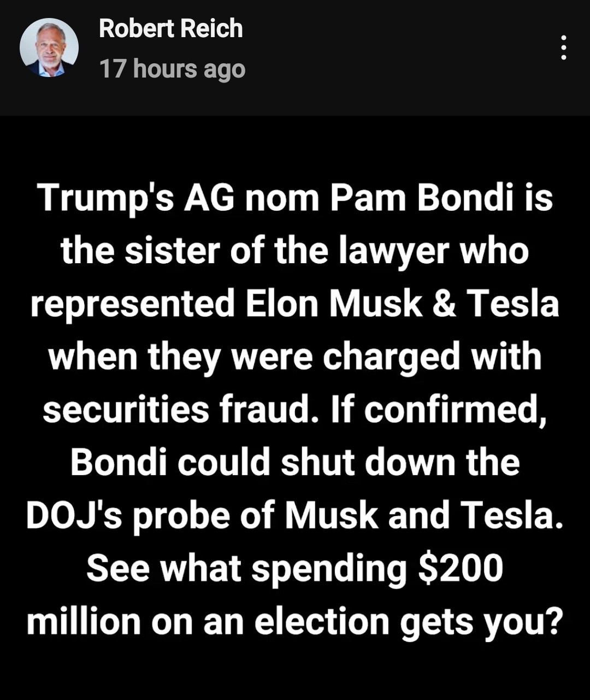Click the line starting "represented Elon Musk"
The image size is (590, 700).
295,304
